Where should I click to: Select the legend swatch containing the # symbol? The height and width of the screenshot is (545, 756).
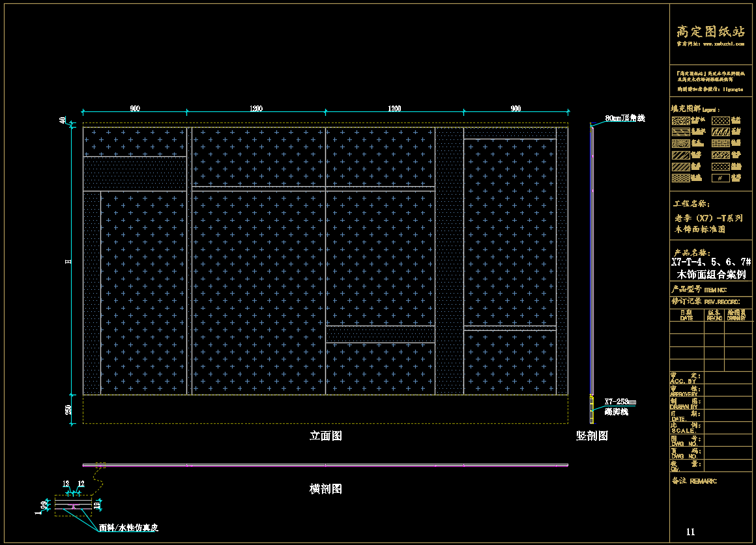(720, 178)
